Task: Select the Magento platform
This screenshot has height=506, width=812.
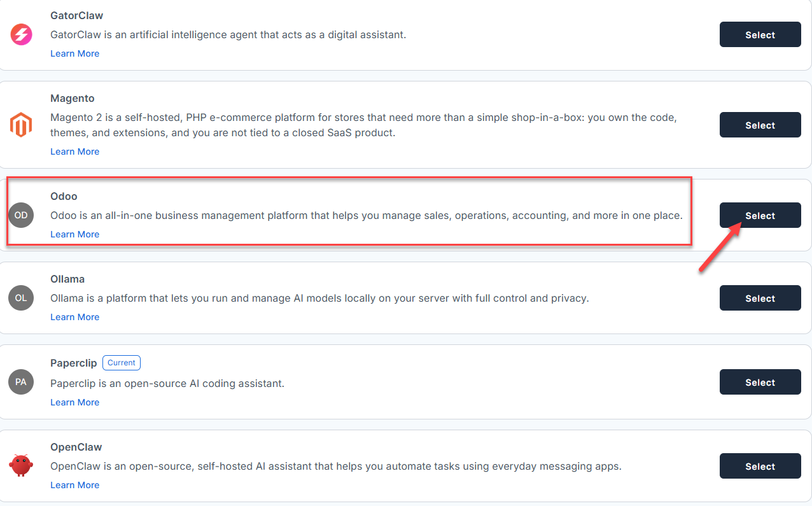Action: tap(760, 125)
